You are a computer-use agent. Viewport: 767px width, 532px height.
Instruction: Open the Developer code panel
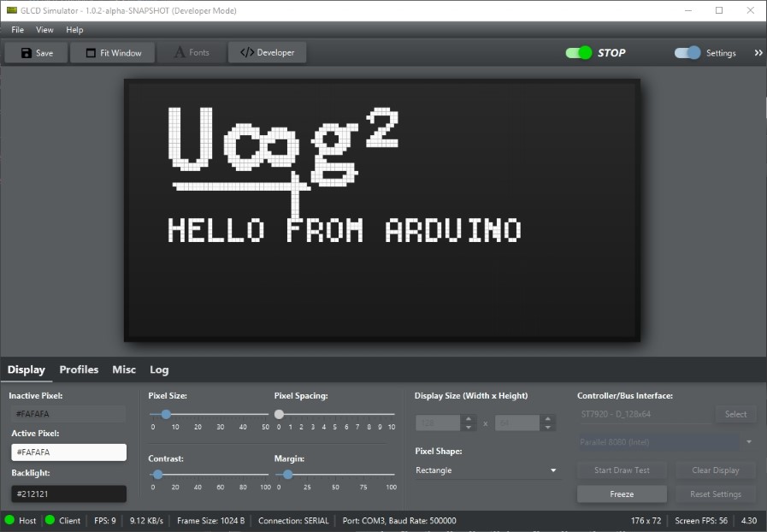click(x=267, y=52)
